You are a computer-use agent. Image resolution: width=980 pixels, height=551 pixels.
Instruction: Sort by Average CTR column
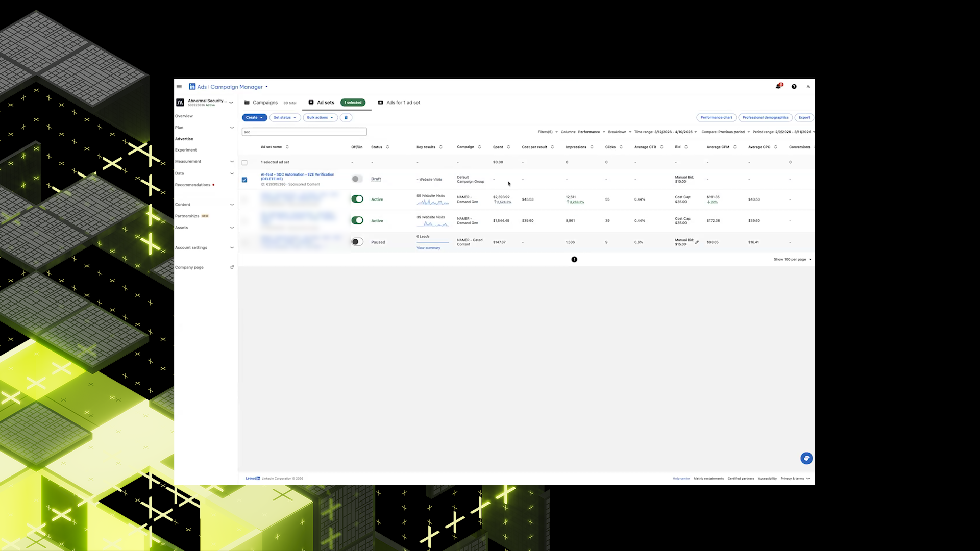tap(661, 147)
